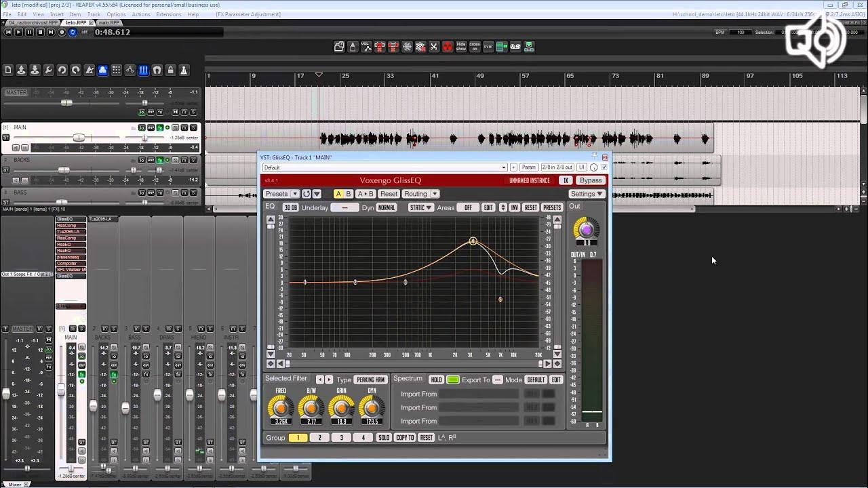
Task: Toggle the metronome toolbar icon
Action: 90,70
